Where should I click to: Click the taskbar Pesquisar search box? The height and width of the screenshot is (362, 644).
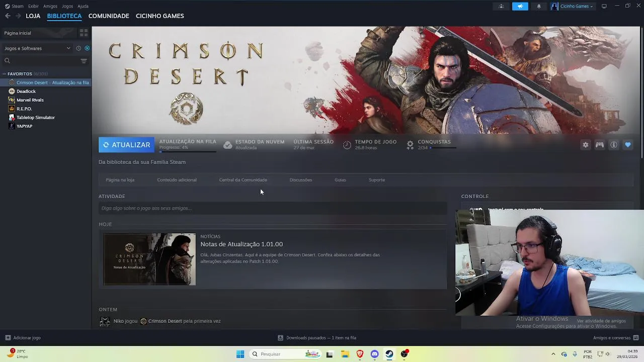pos(285,354)
